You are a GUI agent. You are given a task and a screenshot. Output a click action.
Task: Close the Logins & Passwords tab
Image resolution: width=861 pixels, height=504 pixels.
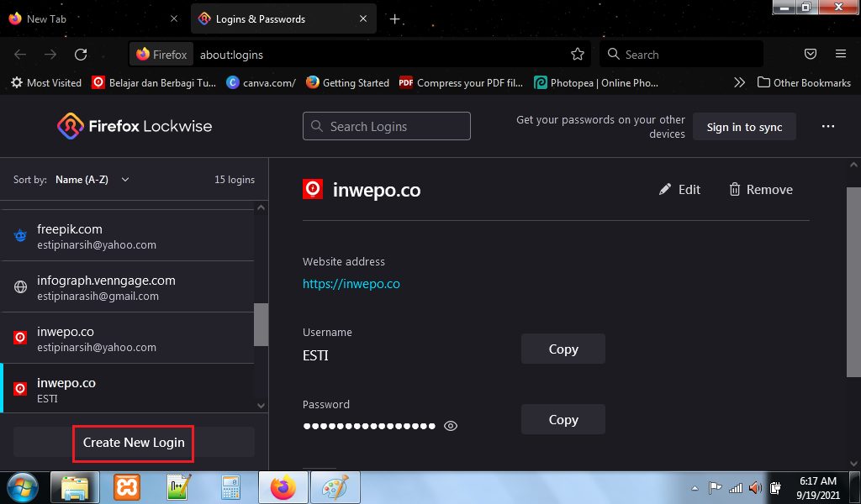coord(363,18)
